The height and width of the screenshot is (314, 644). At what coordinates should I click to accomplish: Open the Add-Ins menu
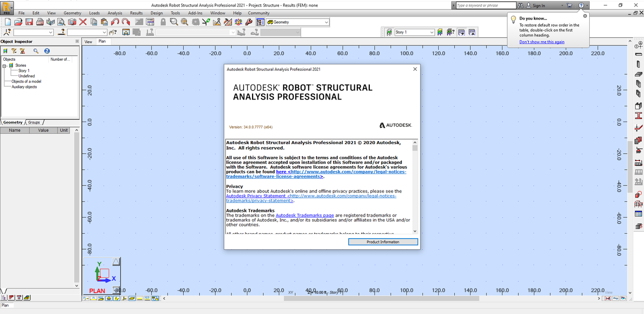(195, 13)
